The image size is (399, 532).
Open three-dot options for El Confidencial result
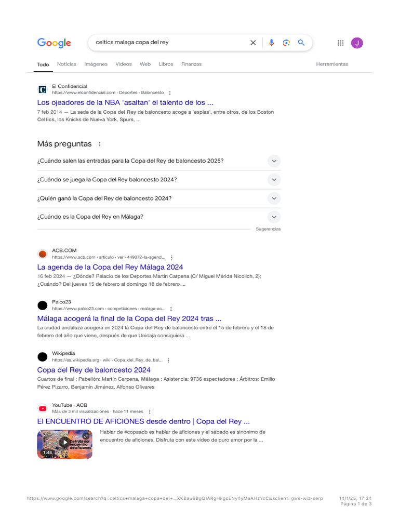[x=170, y=93]
